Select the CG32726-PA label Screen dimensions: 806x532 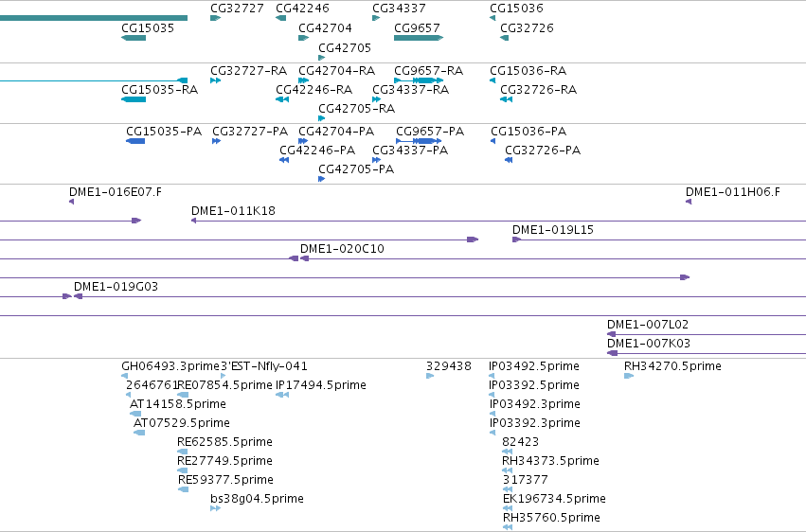click(x=543, y=150)
